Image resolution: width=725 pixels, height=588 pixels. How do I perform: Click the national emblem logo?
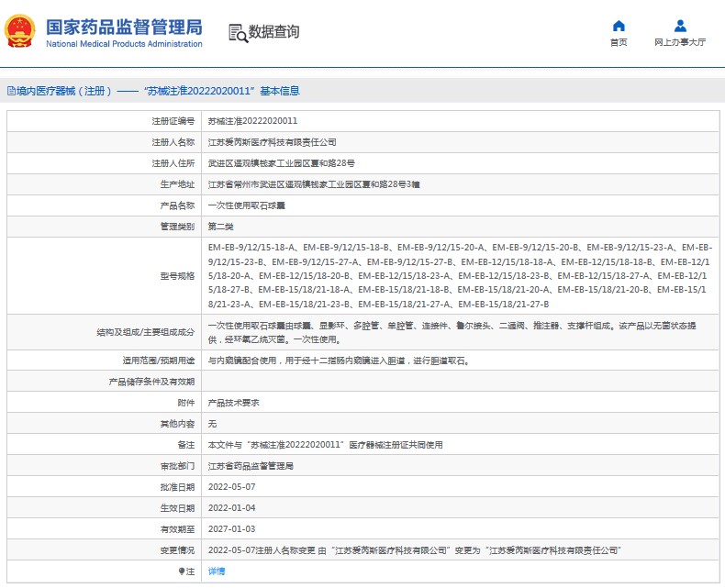click(19, 31)
